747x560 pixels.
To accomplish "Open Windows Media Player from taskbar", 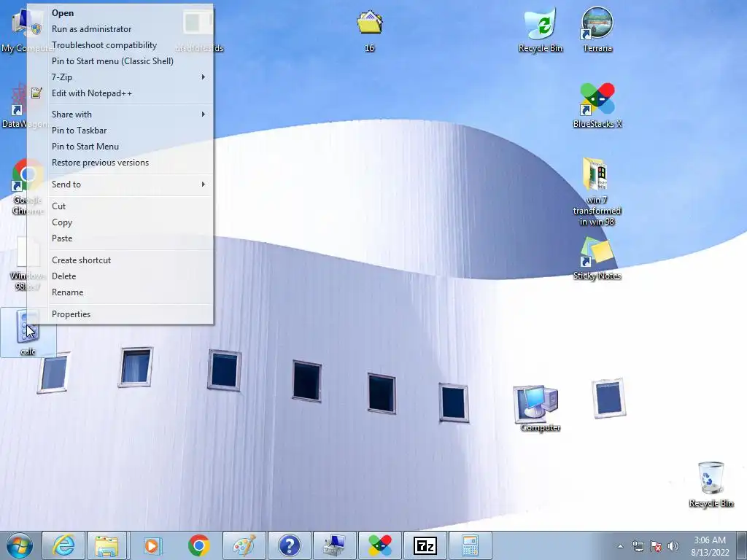I will (152, 545).
